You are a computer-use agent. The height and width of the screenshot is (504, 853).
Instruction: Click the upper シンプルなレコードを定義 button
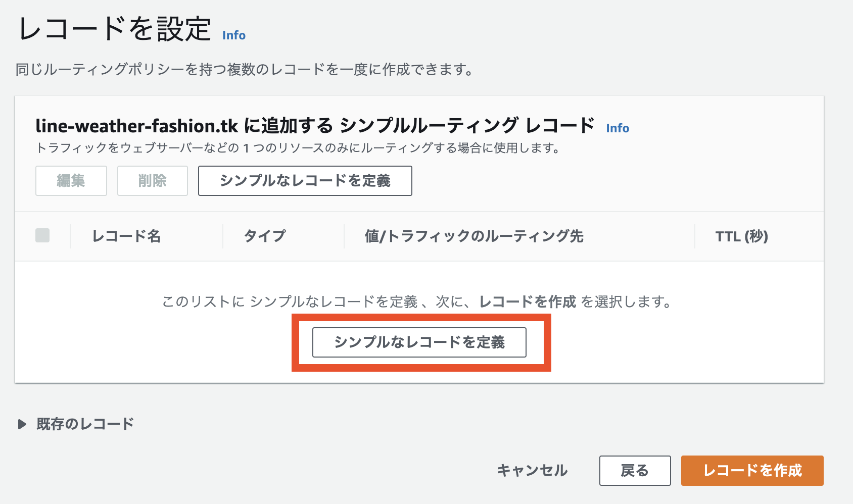[x=305, y=180]
